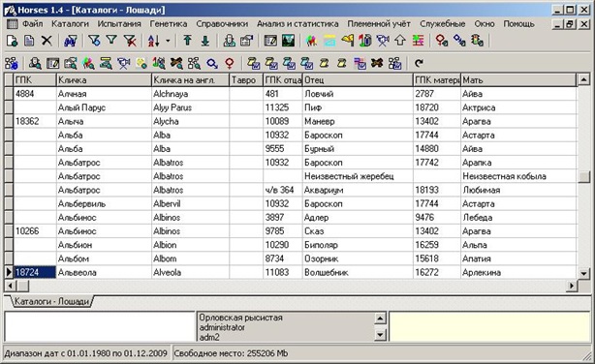Select cell Неизвестный жеребец
The width and height of the screenshot is (595, 364).
click(x=358, y=176)
